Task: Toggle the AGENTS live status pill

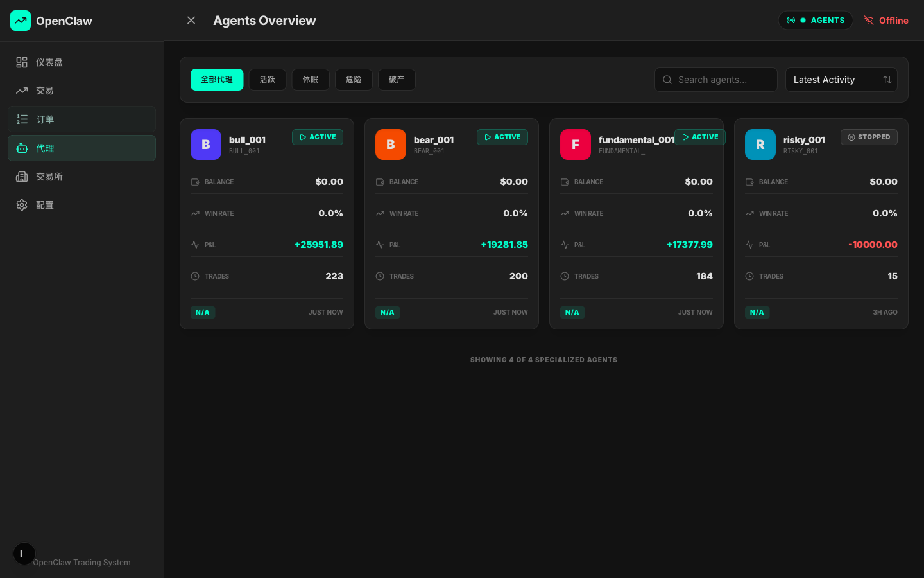Action: [x=816, y=21]
